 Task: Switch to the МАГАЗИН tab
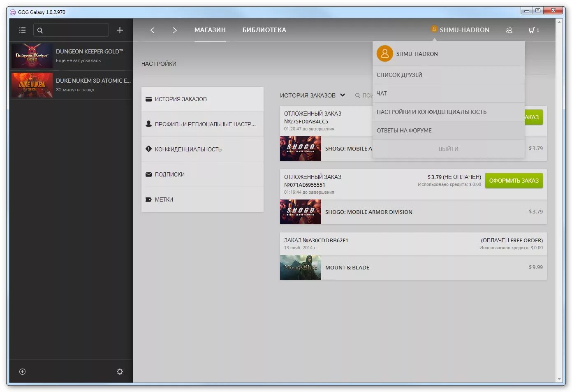pyautogui.click(x=210, y=30)
